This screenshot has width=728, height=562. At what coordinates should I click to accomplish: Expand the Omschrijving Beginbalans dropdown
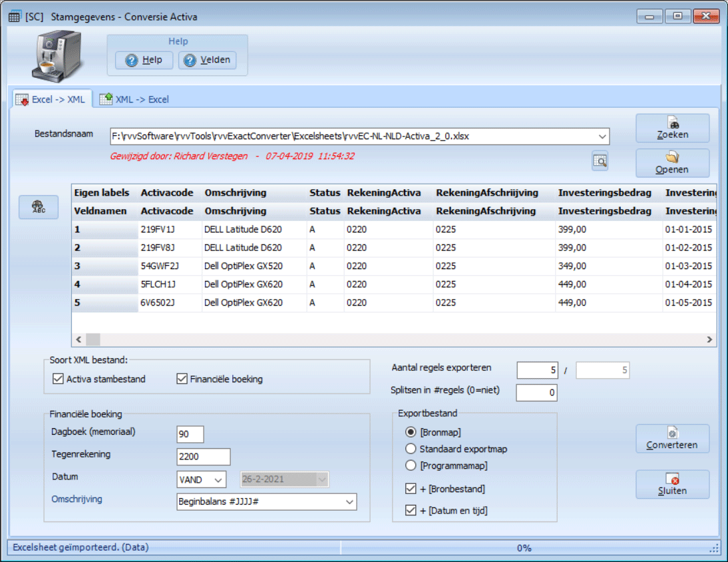pos(349,501)
